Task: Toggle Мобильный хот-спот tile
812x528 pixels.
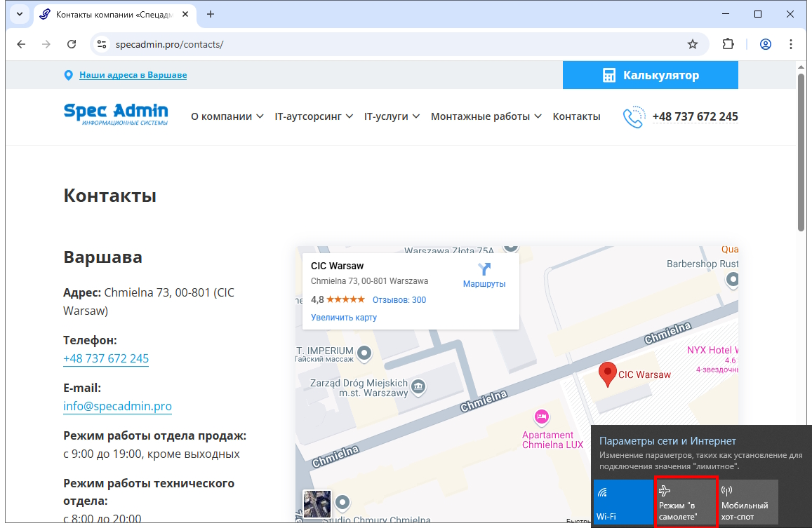Action: [x=748, y=502]
